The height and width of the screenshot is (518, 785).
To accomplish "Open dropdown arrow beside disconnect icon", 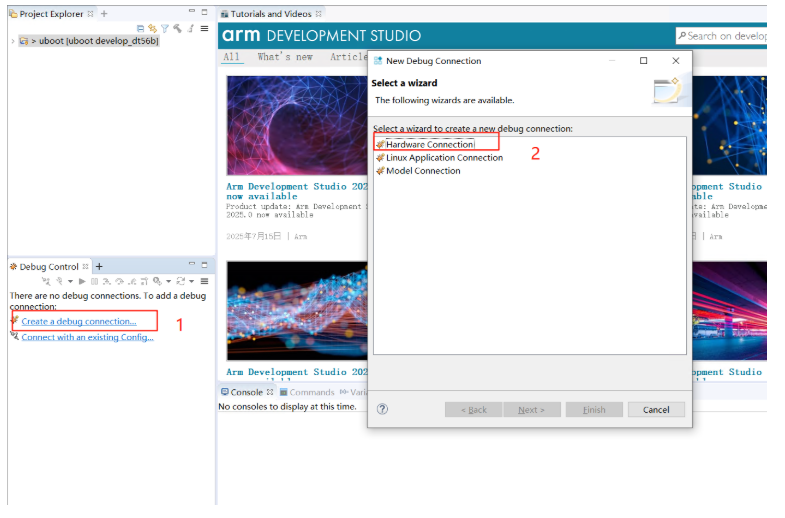I will [x=70, y=282].
